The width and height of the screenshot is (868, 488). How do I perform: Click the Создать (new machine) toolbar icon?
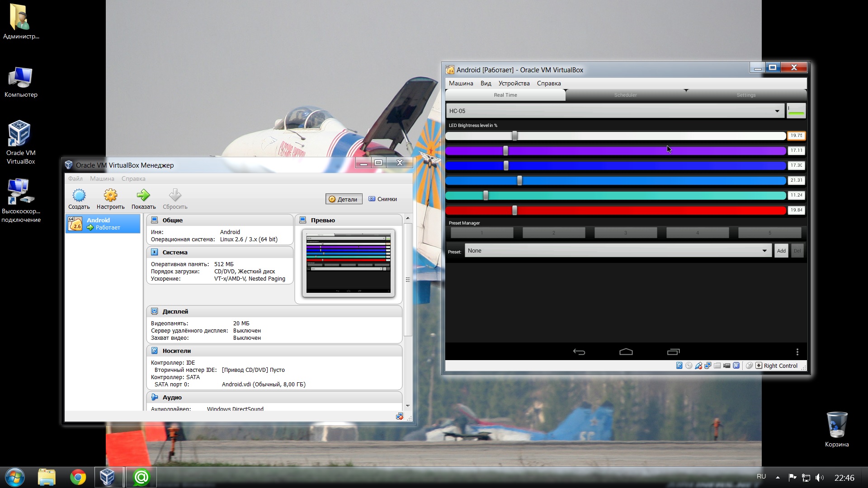coord(79,195)
